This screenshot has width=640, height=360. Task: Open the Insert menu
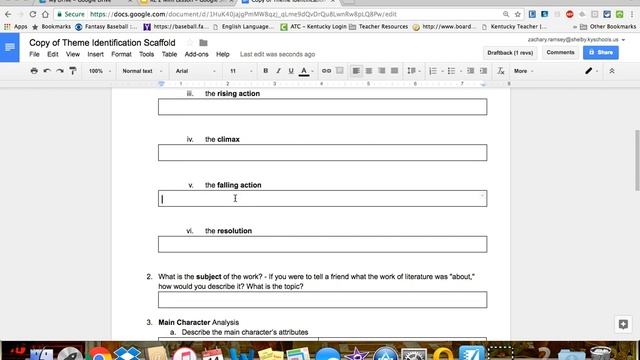[x=95, y=54]
